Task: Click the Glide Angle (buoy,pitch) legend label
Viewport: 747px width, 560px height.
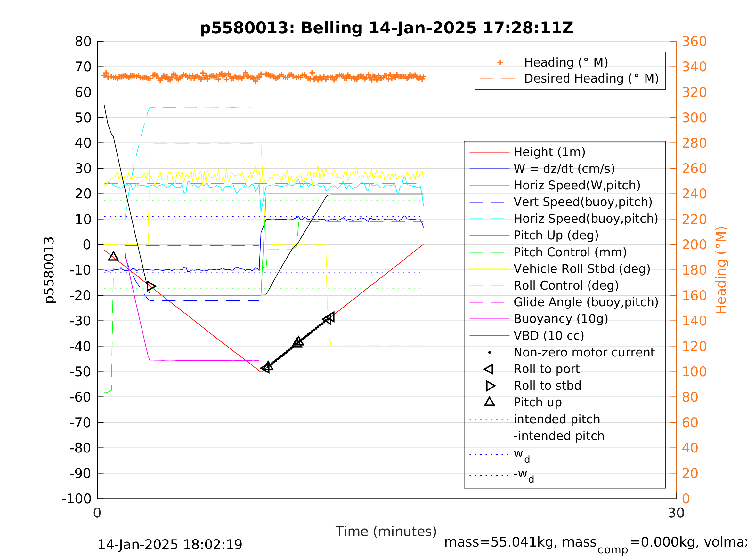Action: pos(586,302)
